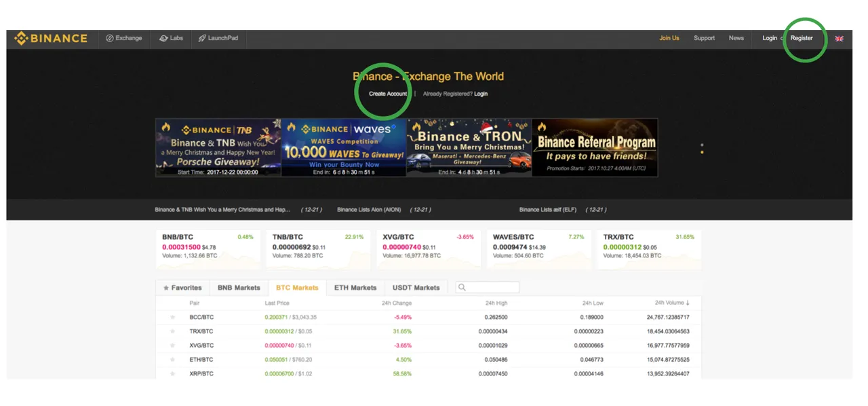Image resolution: width=868 pixels, height=406 pixels.
Task: Favorite the XRP/BTC pair star
Action: [x=172, y=374]
